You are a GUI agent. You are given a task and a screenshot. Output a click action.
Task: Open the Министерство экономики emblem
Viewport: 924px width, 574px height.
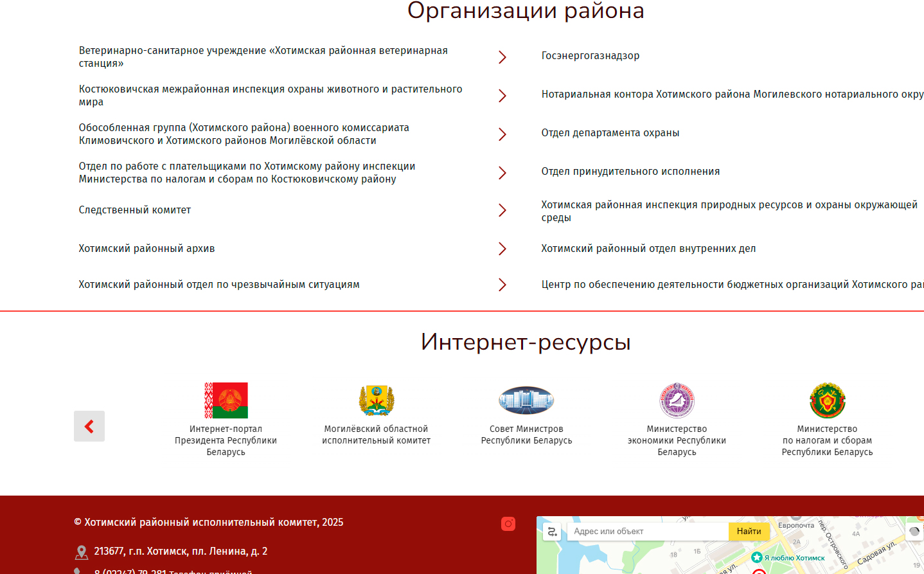coord(677,400)
